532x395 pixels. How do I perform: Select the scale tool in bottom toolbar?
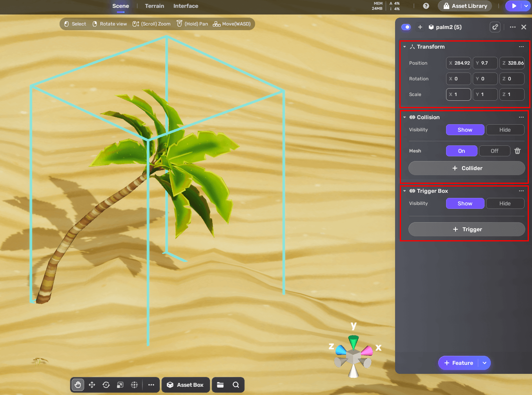[120, 385]
